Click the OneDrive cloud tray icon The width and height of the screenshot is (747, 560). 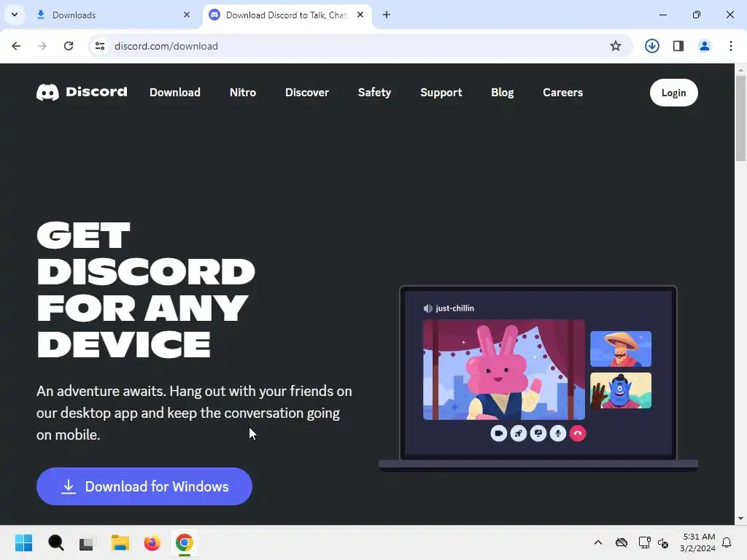point(622,542)
